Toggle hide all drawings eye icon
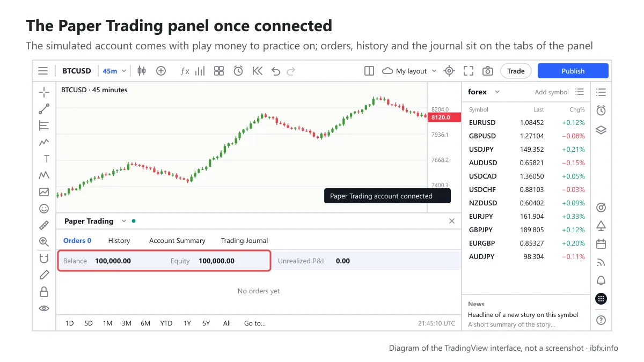644x362 pixels. [x=44, y=308]
